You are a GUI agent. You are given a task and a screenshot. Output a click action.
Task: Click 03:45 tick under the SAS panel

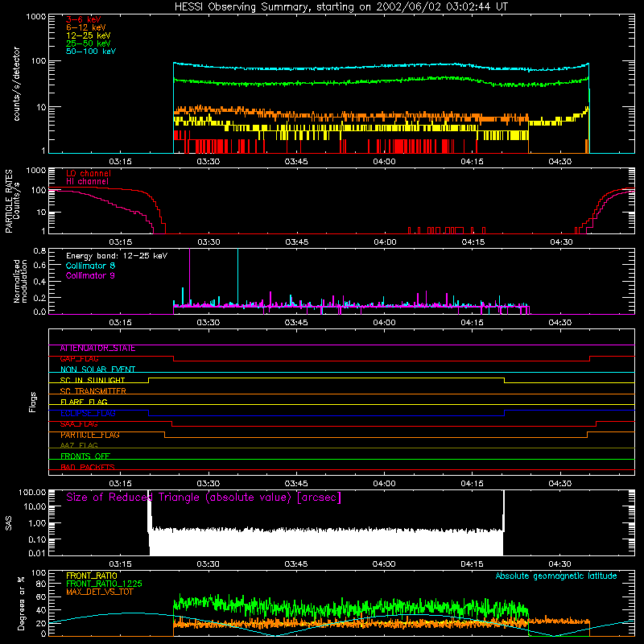[x=296, y=564]
